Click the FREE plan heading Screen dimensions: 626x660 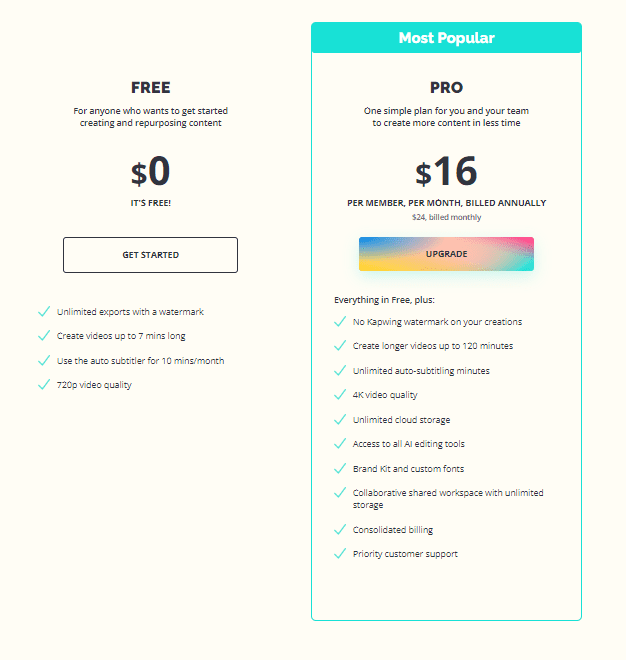[150, 88]
